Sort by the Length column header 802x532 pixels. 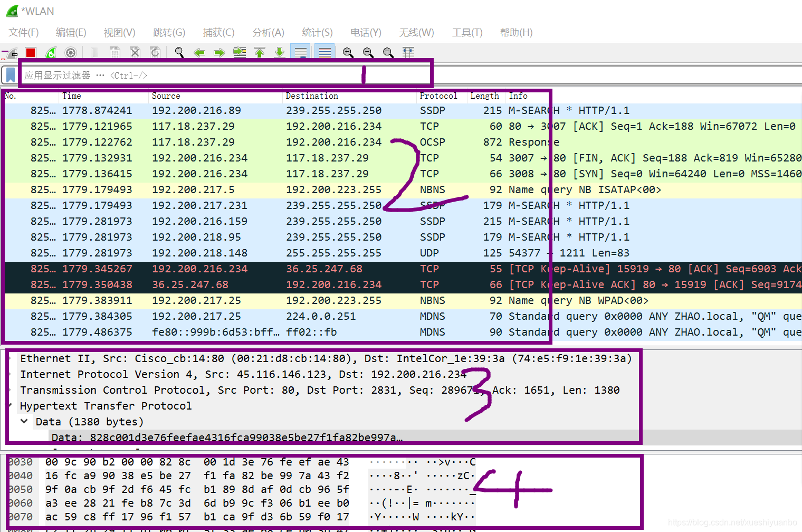click(486, 96)
